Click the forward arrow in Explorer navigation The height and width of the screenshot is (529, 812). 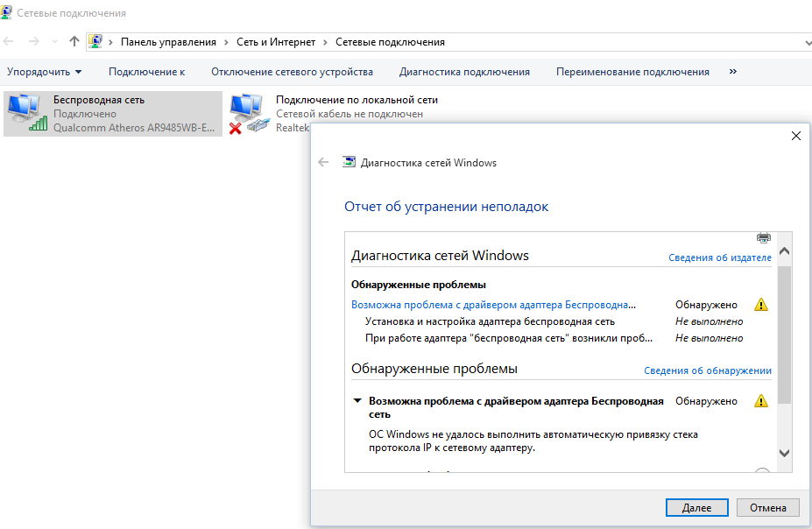(33, 41)
